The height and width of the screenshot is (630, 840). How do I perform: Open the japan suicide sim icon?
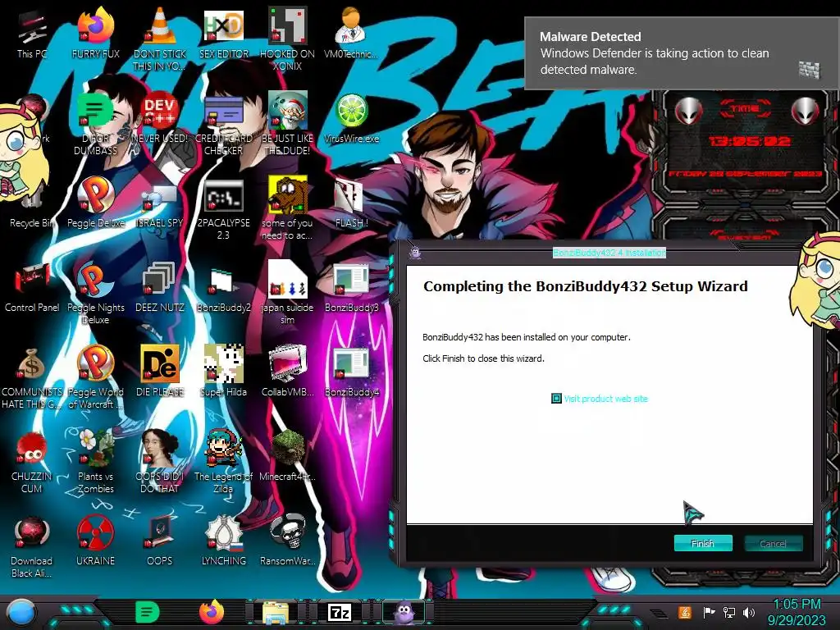click(287, 294)
